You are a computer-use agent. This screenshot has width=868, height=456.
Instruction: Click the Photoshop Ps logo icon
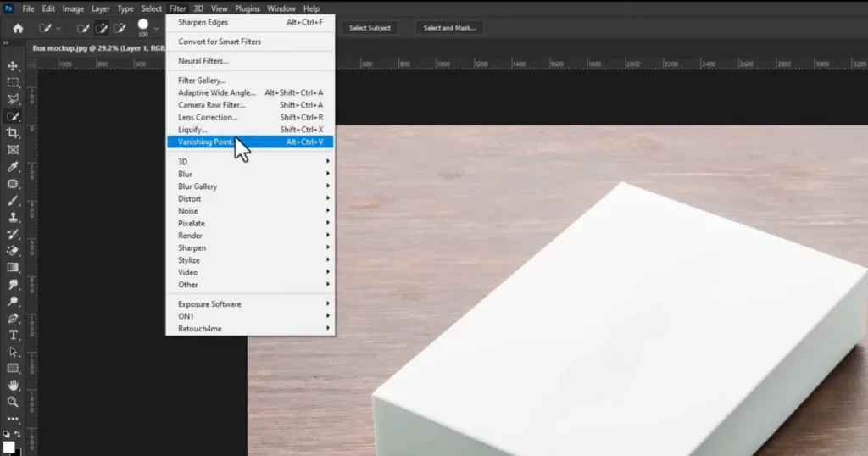click(x=8, y=8)
